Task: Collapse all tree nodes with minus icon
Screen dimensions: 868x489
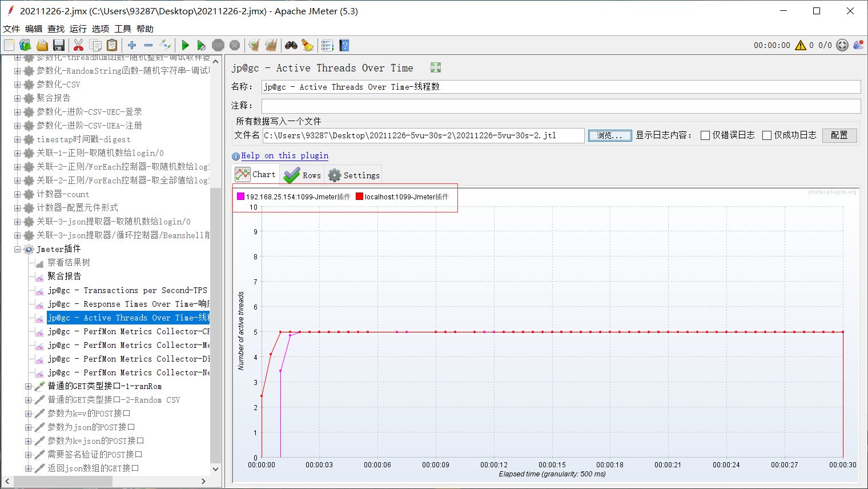Action: pyautogui.click(x=148, y=45)
